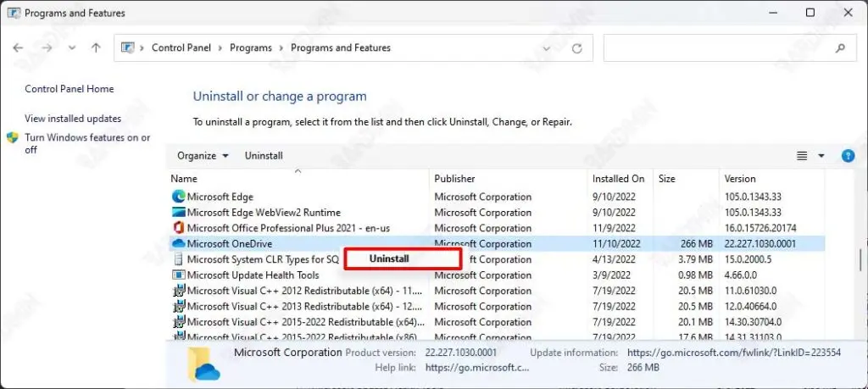The image size is (868, 389).
Task: Click the vertical scrollbar of program list
Action: 860,259
